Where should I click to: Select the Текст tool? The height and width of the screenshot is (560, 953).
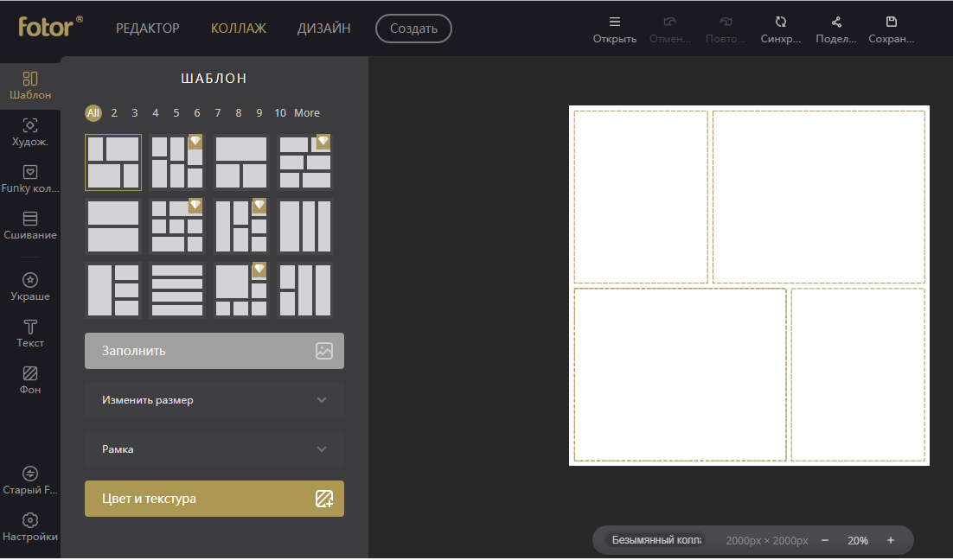29,334
